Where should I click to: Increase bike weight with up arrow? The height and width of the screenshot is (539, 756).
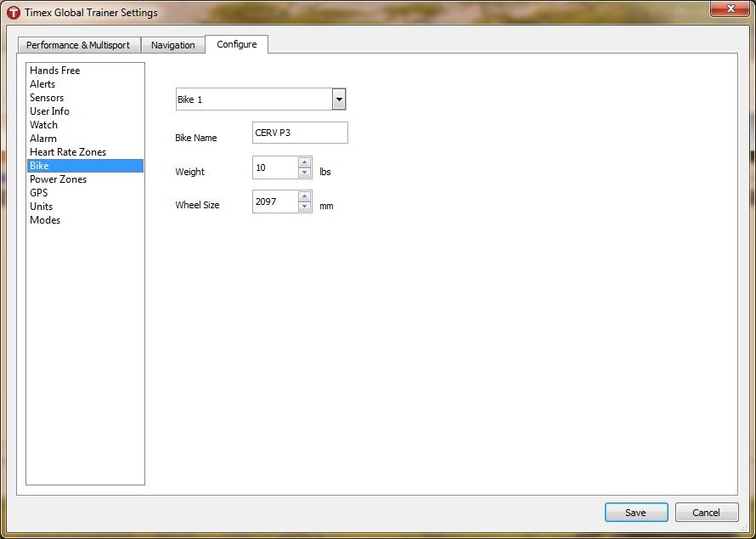click(x=304, y=162)
